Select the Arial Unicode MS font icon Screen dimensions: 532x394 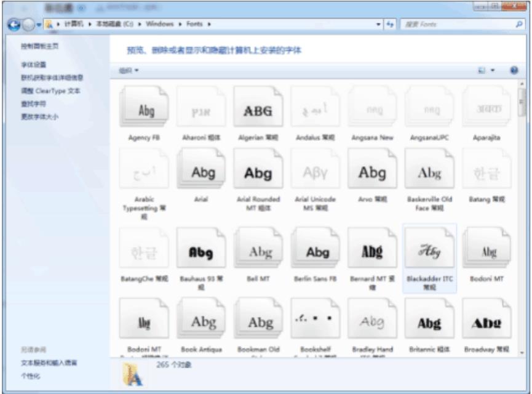tap(315, 169)
